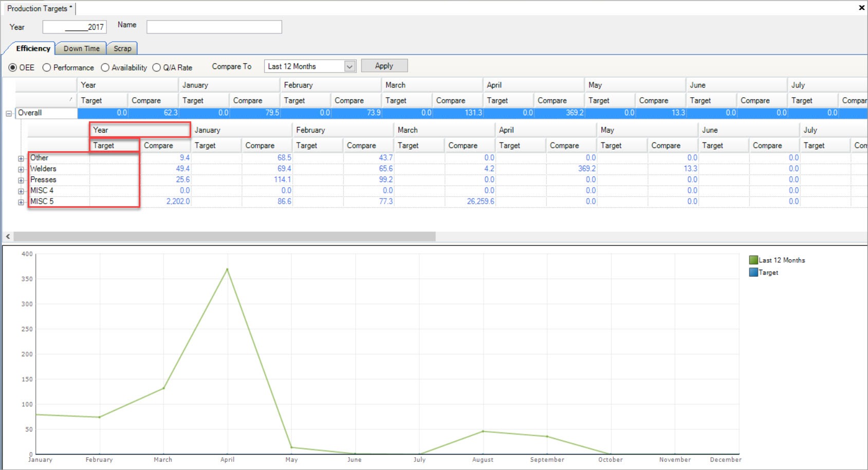
Task: Click Other Year compare value 9.4
Action: (x=184, y=158)
